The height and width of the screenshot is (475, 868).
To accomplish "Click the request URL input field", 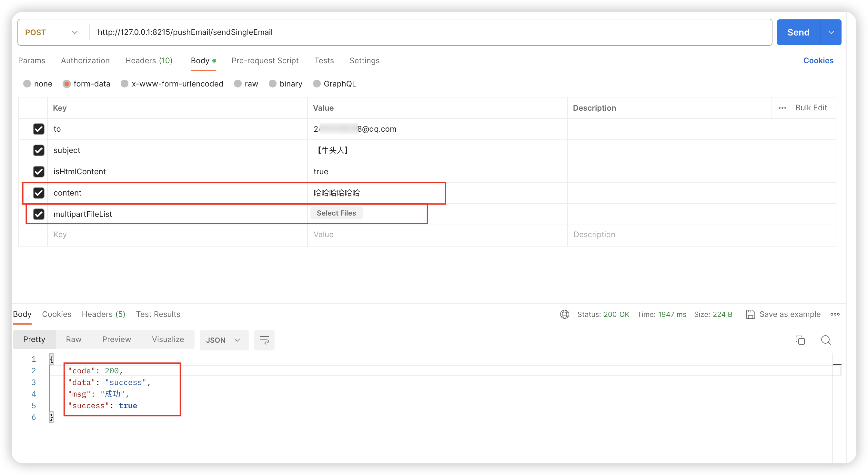I will click(x=404, y=32).
